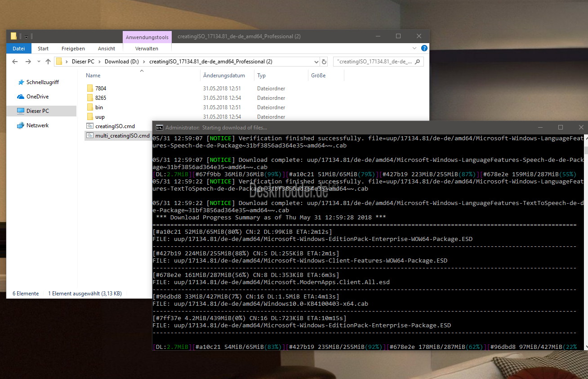Select the creatingISO.cmd file
Viewport: 588px width, 379px height.
coord(115,126)
